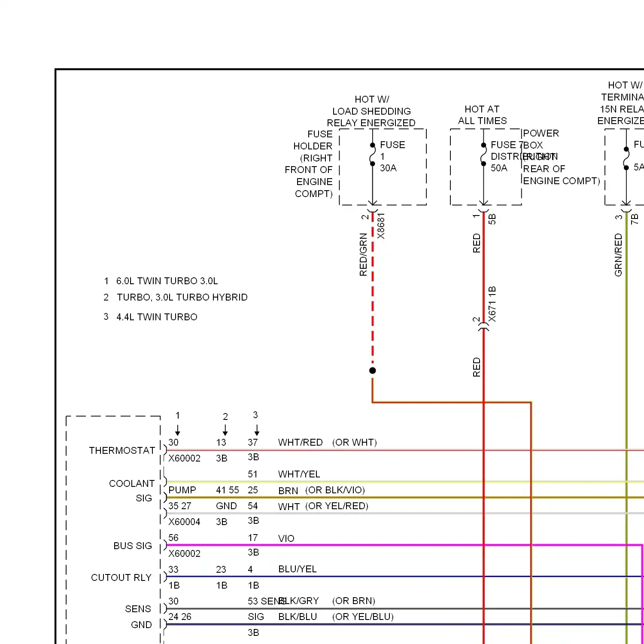The height and width of the screenshot is (644, 644).
Task: Click the 'GRN/RED' wire color label
Action: pos(618,255)
